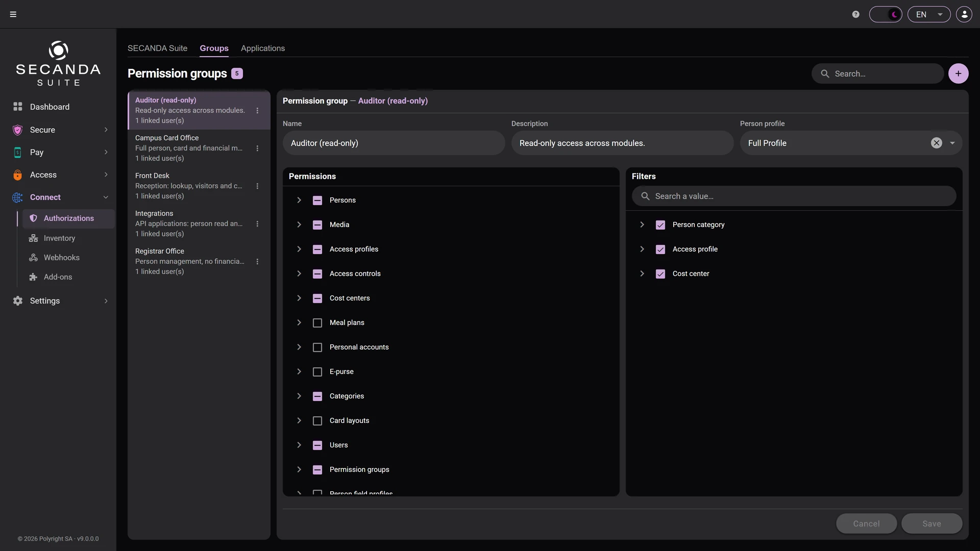Click the Access lock icon
The width and height of the screenshot is (980, 551).
(18, 174)
